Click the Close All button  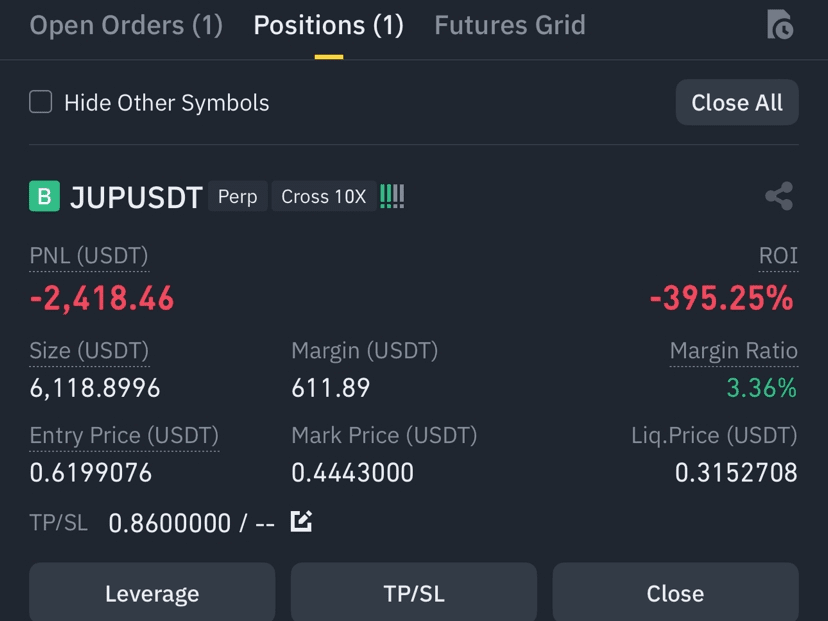(737, 102)
